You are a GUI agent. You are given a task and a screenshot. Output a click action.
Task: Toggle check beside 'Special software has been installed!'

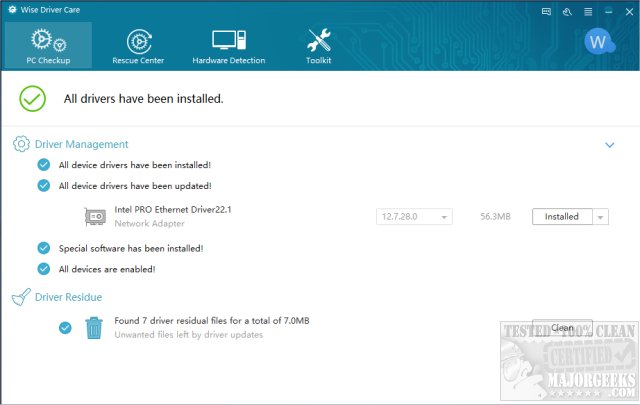(x=44, y=248)
